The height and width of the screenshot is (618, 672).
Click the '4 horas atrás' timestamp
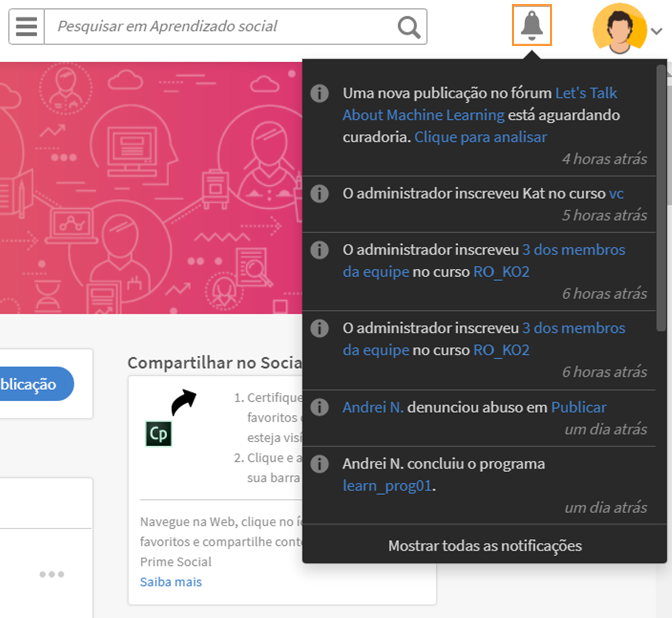pyautogui.click(x=604, y=159)
